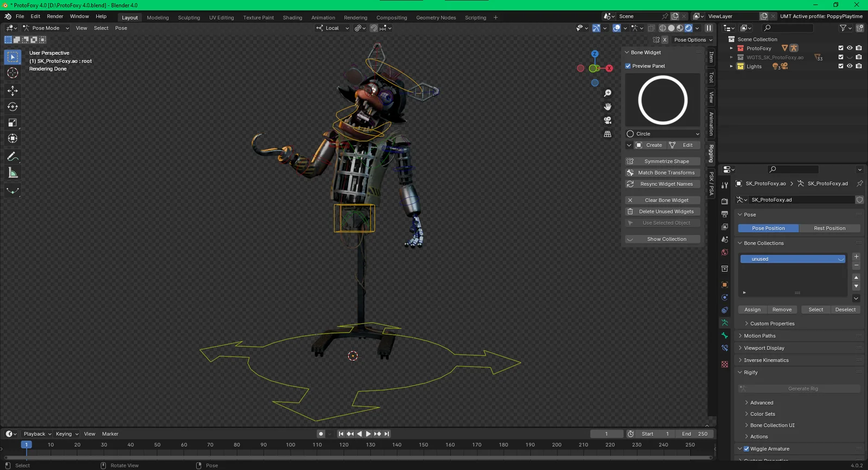Viewport: 868px width, 470px height.
Task: Jump to the timeline end frame
Action: pos(387,434)
